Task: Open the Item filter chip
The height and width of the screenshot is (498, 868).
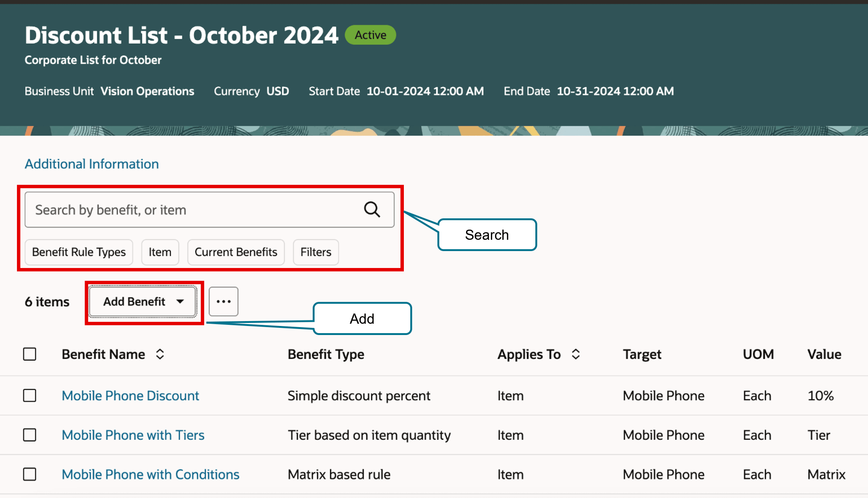Action: pyautogui.click(x=160, y=252)
